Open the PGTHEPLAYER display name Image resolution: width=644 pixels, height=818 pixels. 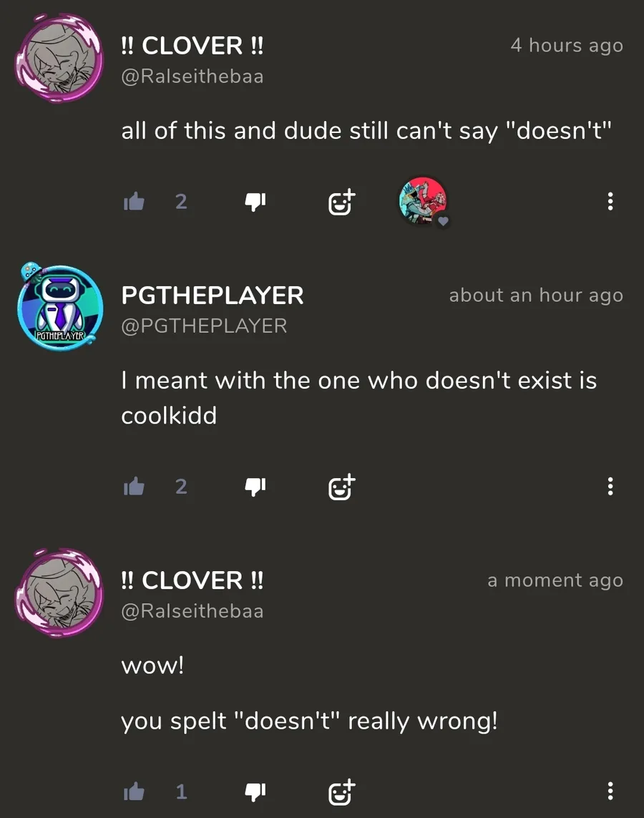213,296
